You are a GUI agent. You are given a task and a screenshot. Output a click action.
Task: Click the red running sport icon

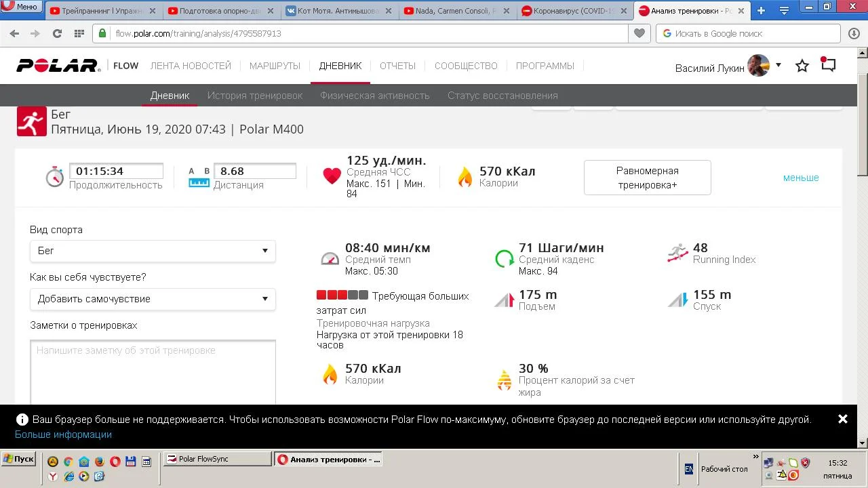click(x=32, y=122)
